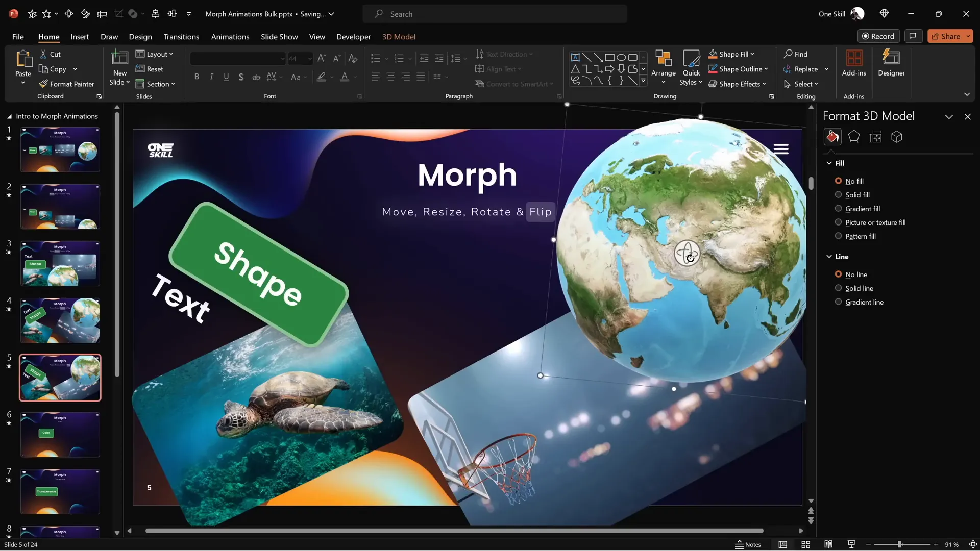
Task: Click the Record button
Action: [878, 36]
